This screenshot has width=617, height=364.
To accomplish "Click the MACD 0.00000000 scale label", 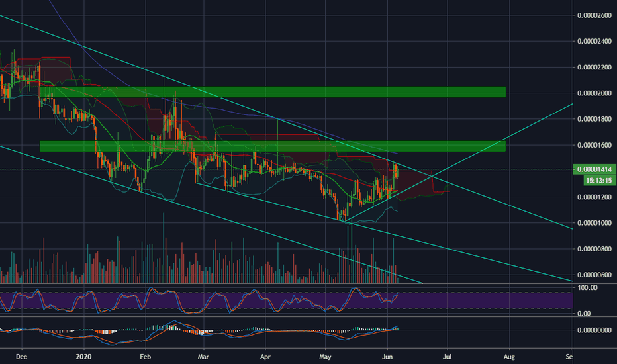I will (x=594, y=330).
